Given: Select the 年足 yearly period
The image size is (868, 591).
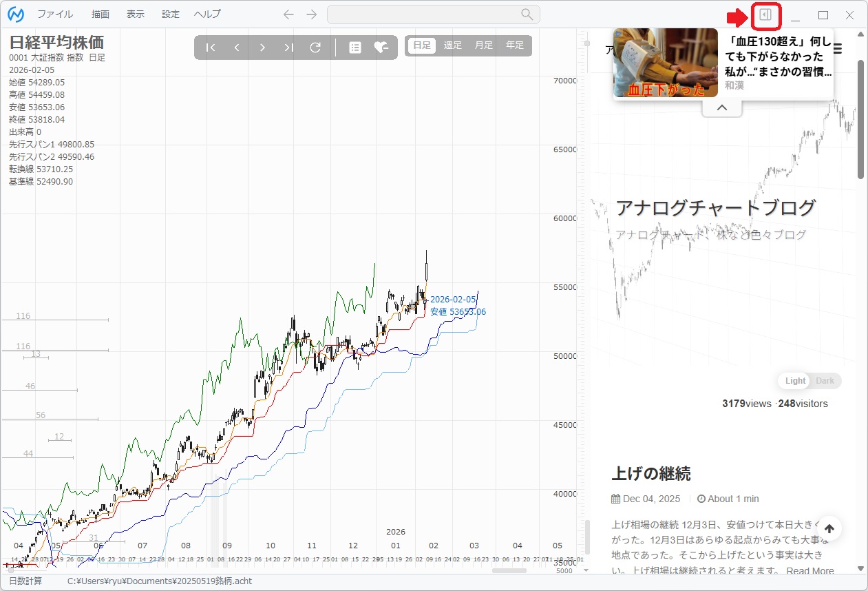Looking at the screenshot, I should [515, 45].
